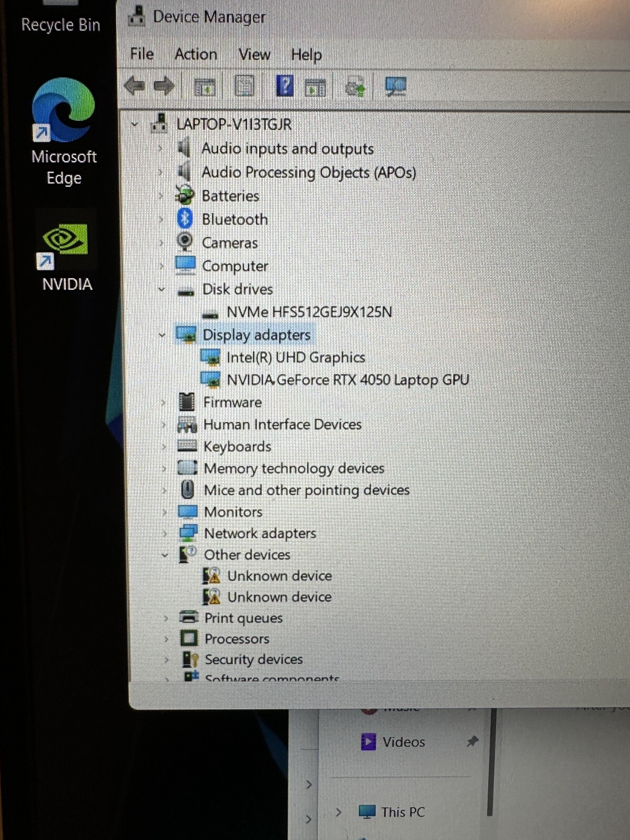This screenshot has height=840, width=630.
Task: Click the Print queues printer icon
Action: [x=188, y=617]
